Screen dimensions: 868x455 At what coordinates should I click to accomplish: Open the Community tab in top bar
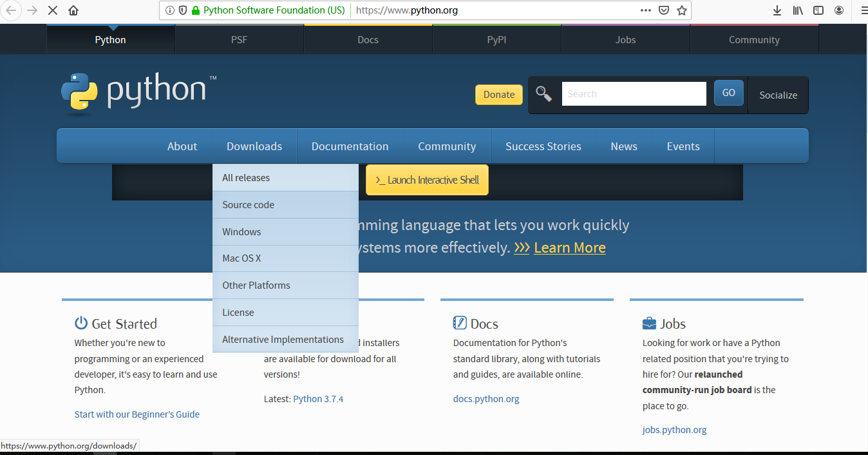coord(755,39)
